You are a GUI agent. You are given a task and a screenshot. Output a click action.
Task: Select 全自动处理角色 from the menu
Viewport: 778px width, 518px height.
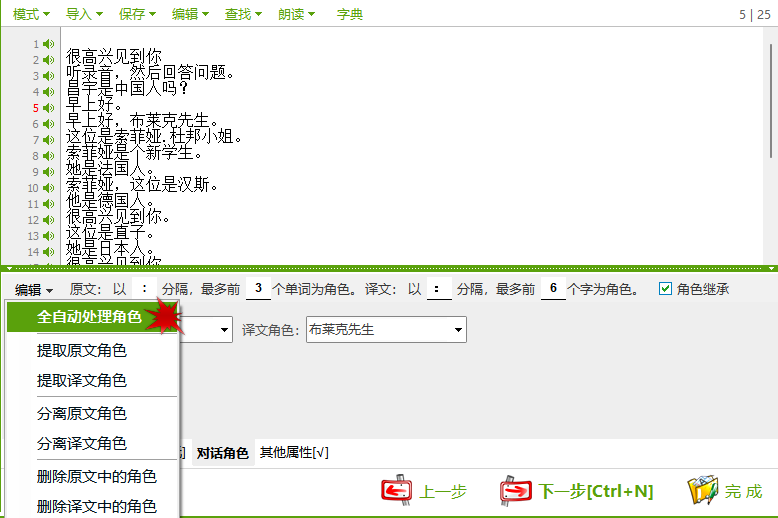tap(89, 317)
